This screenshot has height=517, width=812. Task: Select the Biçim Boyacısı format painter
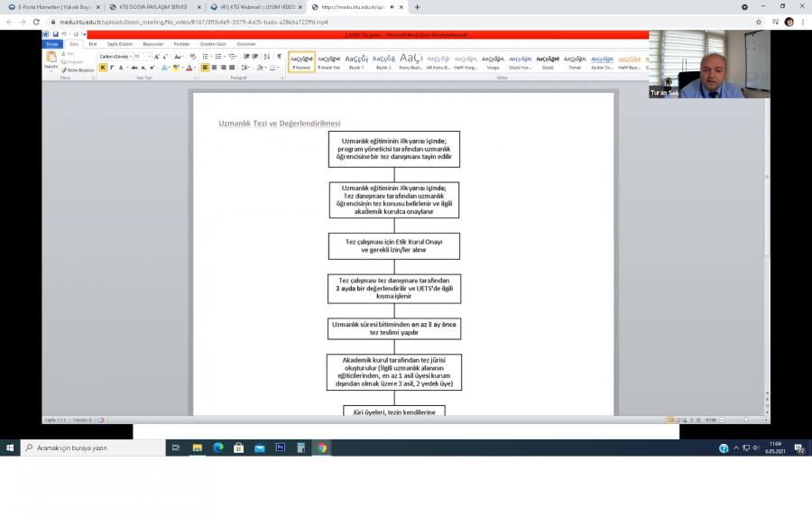point(78,69)
